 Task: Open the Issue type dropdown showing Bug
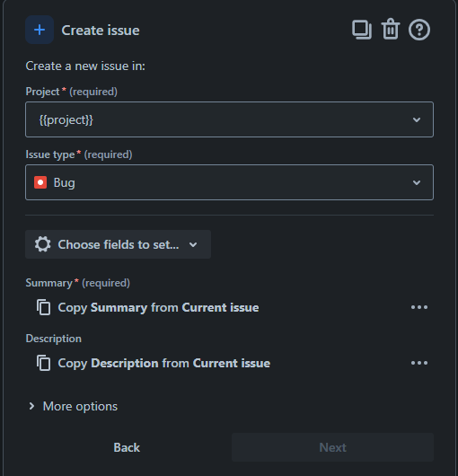[230, 182]
